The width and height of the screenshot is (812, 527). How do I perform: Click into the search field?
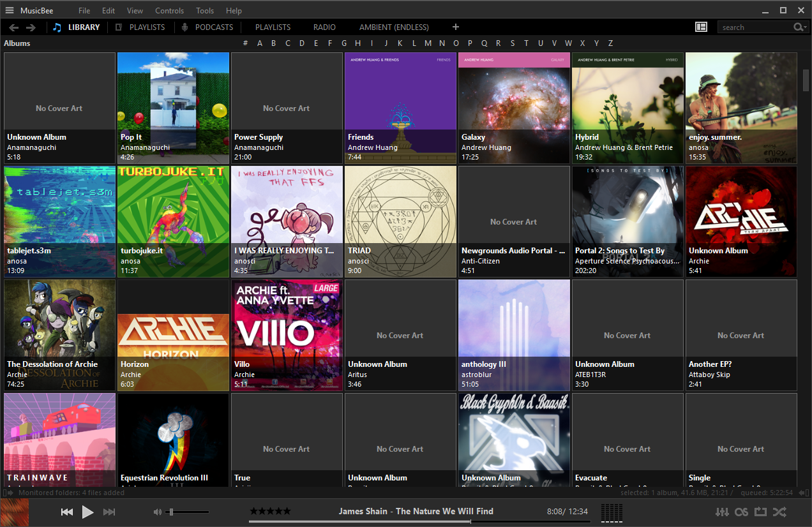[x=755, y=27]
